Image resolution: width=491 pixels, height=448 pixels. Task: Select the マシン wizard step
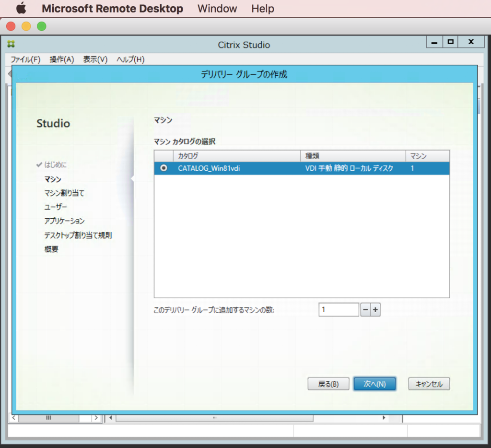tap(53, 179)
